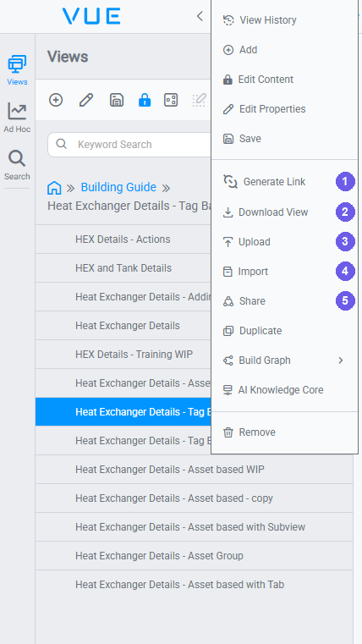Click into the Keyword Search field

(129, 145)
